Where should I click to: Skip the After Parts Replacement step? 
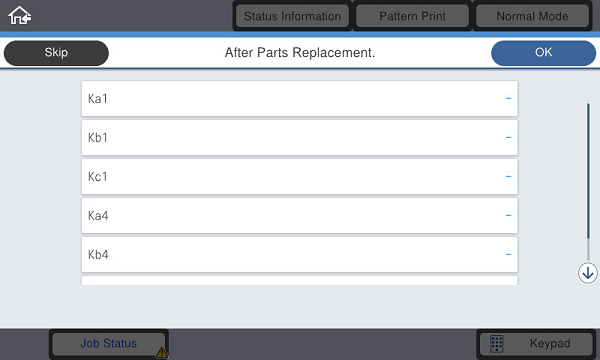click(56, 53)
